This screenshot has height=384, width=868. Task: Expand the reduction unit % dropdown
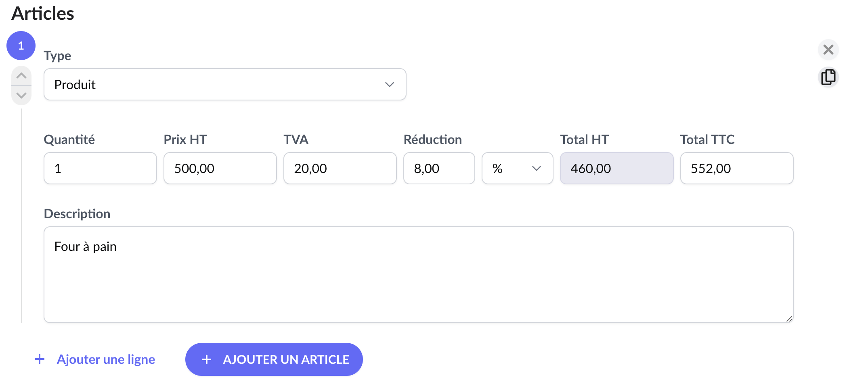pos(517,168)
